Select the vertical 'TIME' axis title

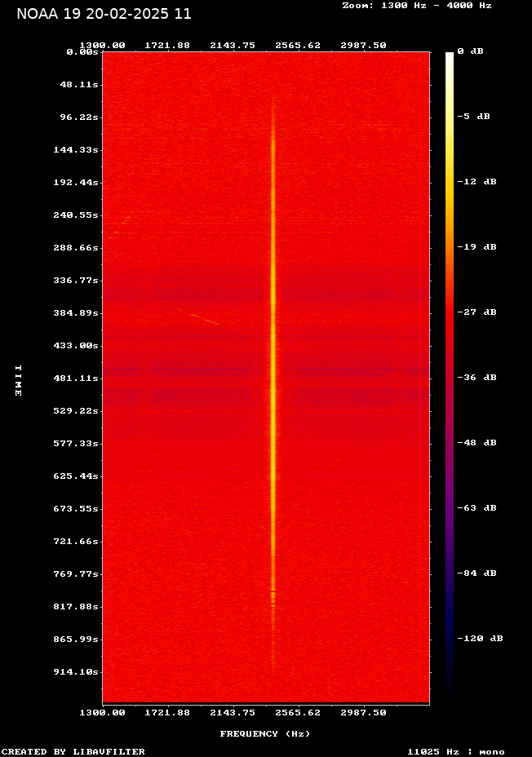tap(18, 381)
